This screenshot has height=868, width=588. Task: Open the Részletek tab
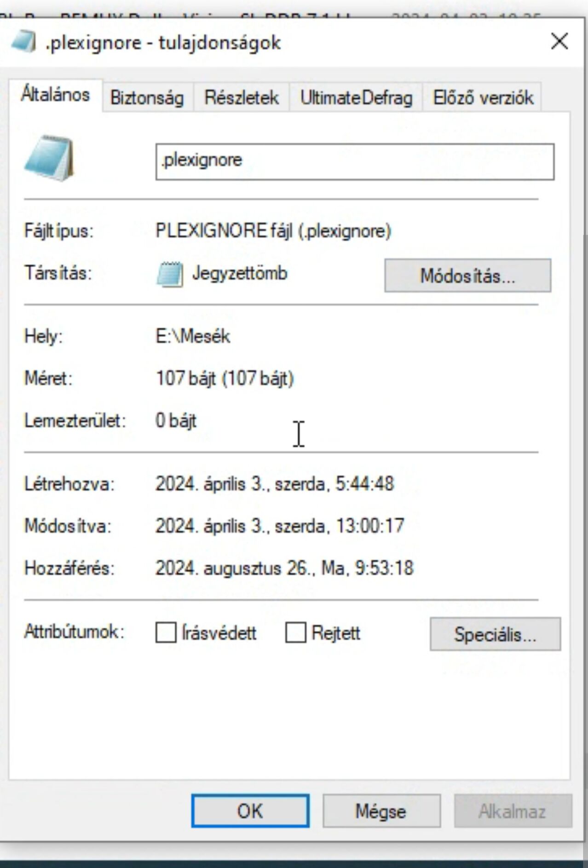tap(242, 98)
